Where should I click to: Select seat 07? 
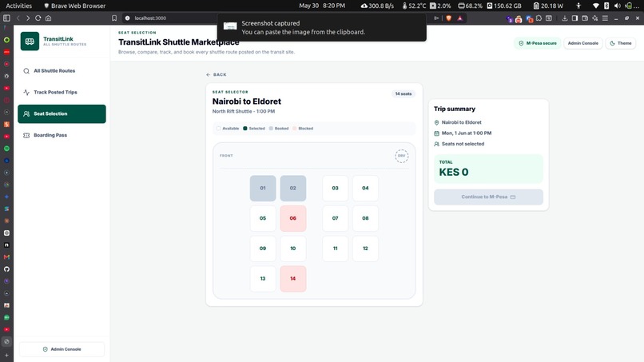[335, 218]
